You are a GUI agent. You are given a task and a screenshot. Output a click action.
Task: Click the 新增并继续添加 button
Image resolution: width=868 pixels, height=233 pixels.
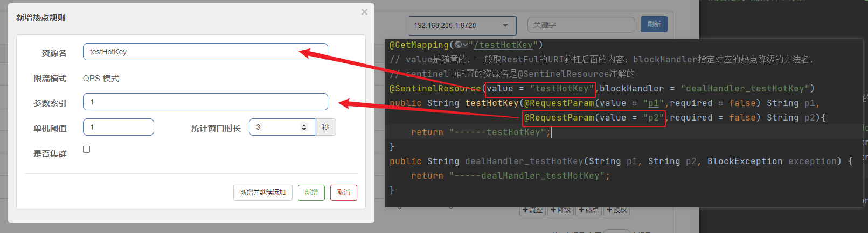(x=263, y=193)
